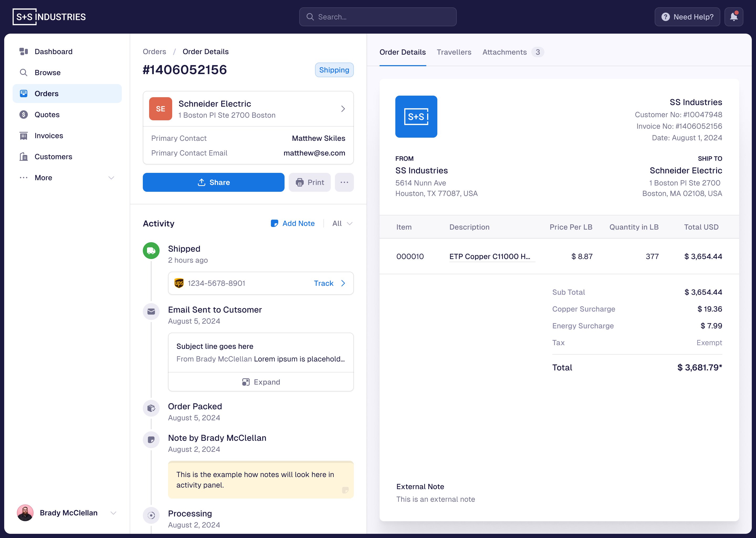Open the All activity filter dropdown
Screen dimensions: 756x538
point(342,224)
